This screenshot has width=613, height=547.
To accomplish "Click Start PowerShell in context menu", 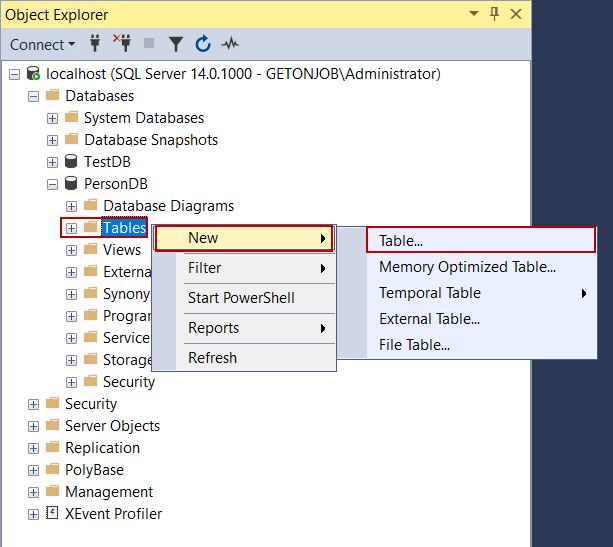I will tap(241, 298).
